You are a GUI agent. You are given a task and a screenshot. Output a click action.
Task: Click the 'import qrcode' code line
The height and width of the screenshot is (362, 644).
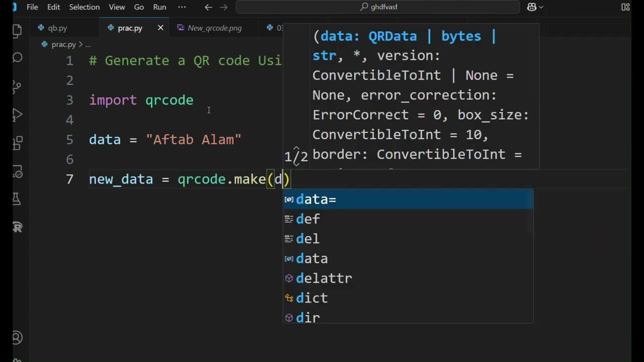pyautogui.click(x=141, y=100)
